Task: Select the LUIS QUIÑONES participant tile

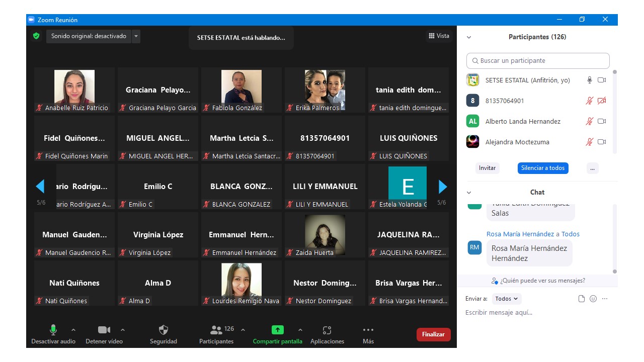Action: pyautogui.click(x=409, y=138)
